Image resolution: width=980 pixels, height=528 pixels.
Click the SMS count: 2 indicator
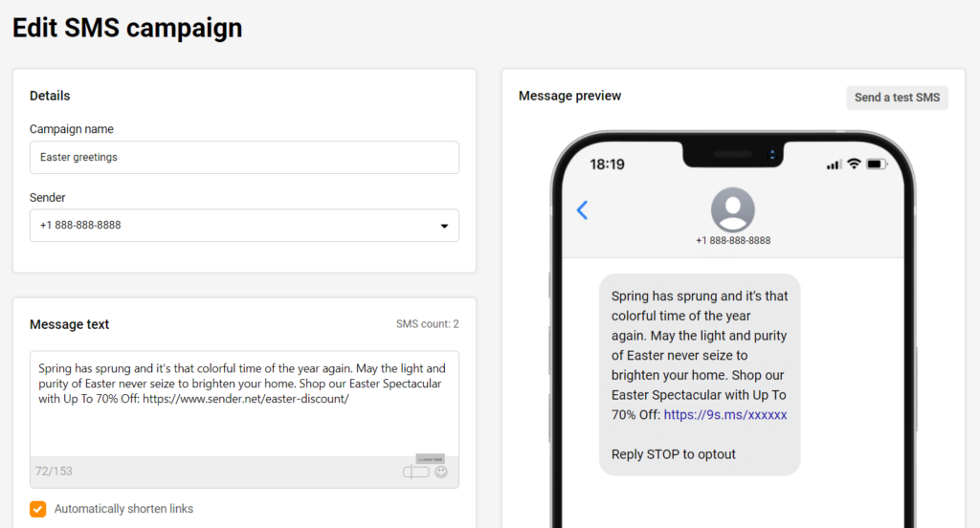point(427,324)
